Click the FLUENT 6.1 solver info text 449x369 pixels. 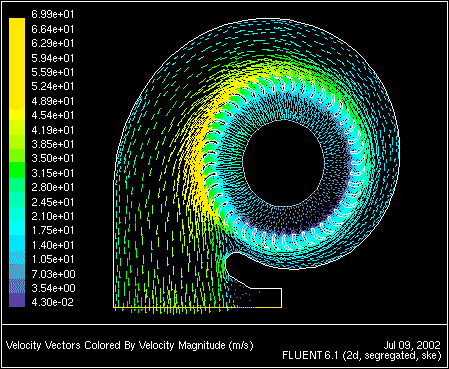click(362, 355)
